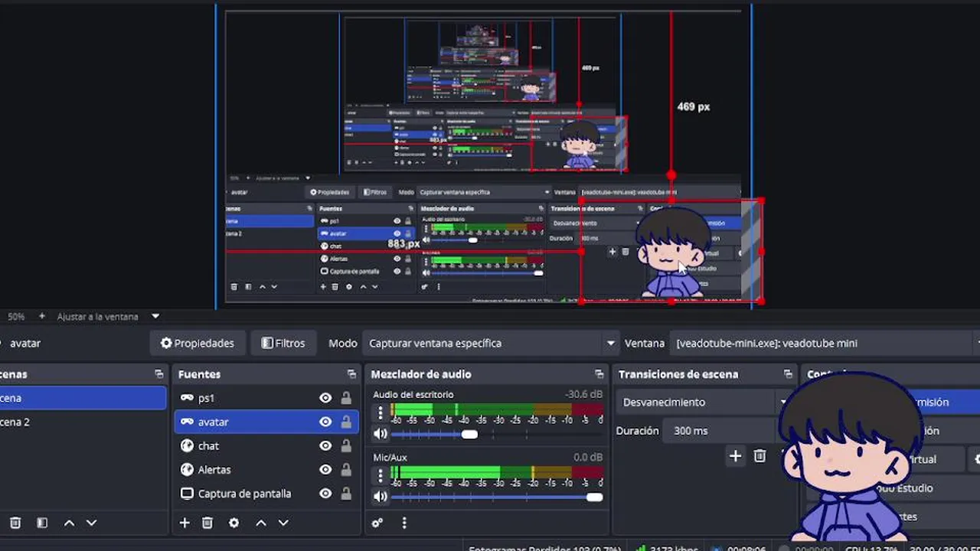Hide the Alertas source
This screenshot has height=551, width=980.
click(325, 470)
